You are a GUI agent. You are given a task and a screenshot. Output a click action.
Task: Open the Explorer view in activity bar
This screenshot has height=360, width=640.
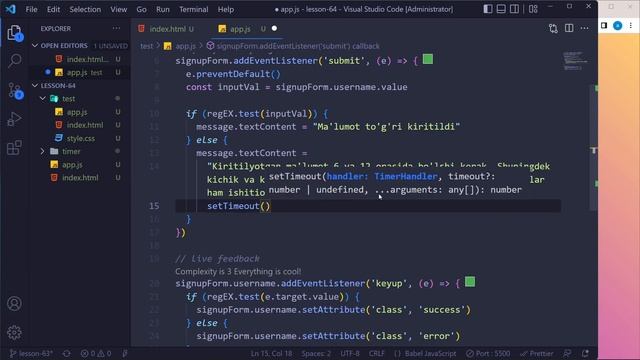14,33
